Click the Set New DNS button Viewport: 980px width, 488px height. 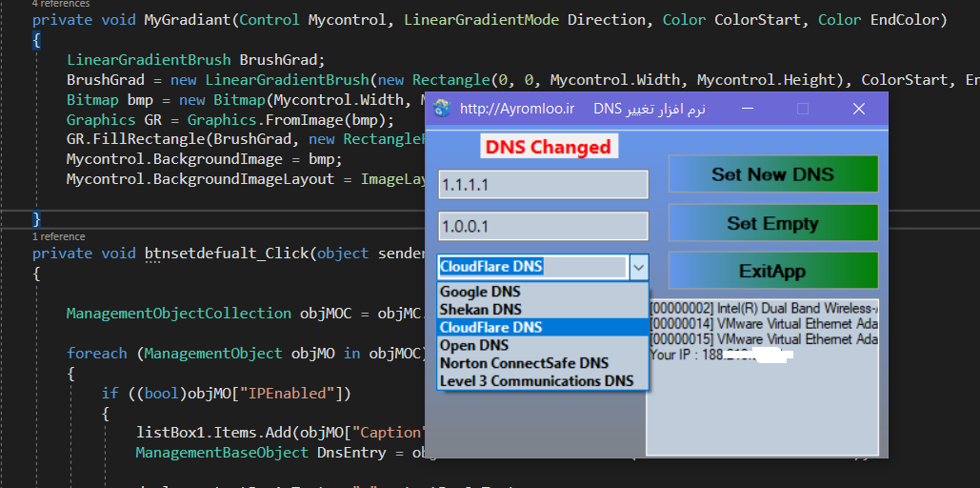pyautogui.click(x=773, y=173)
